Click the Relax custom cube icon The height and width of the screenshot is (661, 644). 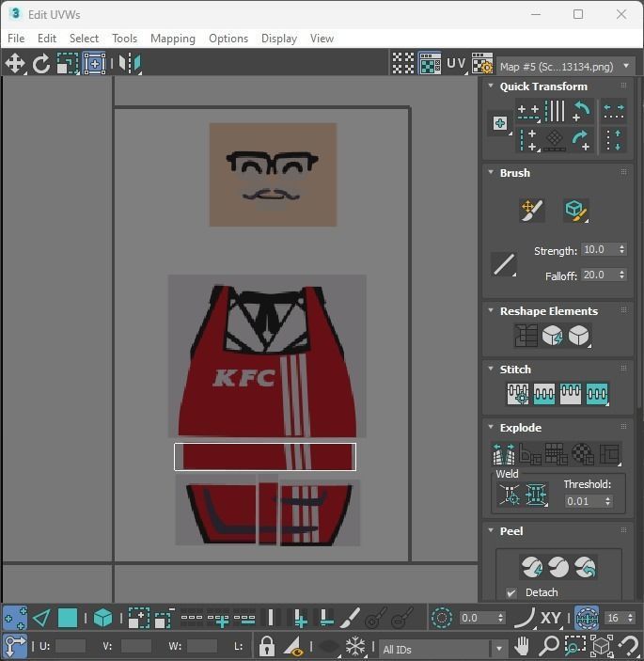[579, 336]
